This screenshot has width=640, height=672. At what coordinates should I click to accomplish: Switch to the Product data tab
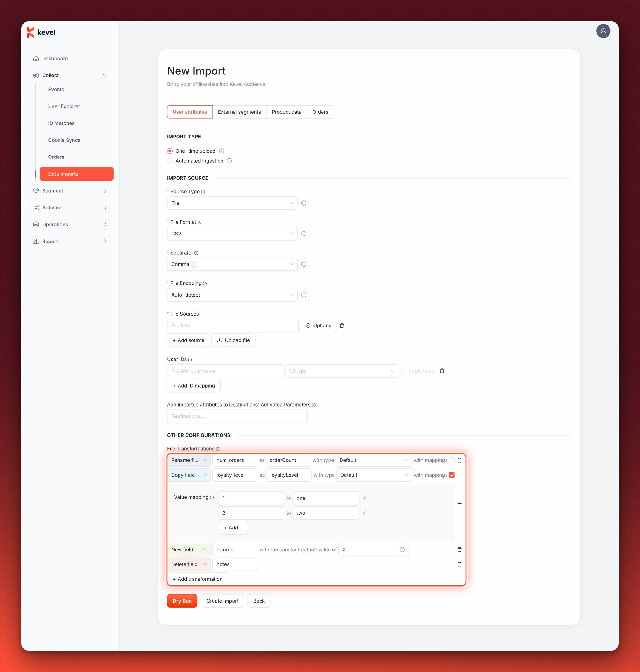click(x=287, y=112)
